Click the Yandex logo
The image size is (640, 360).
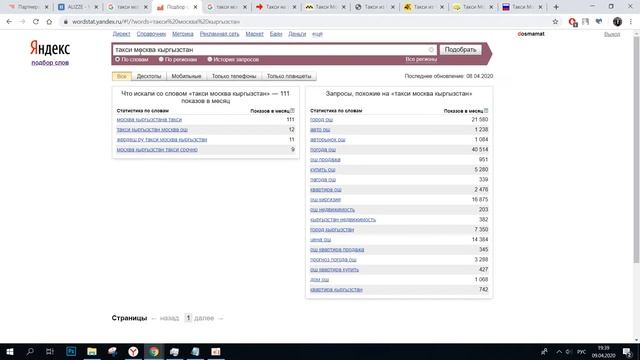click(x=50, y=48)
